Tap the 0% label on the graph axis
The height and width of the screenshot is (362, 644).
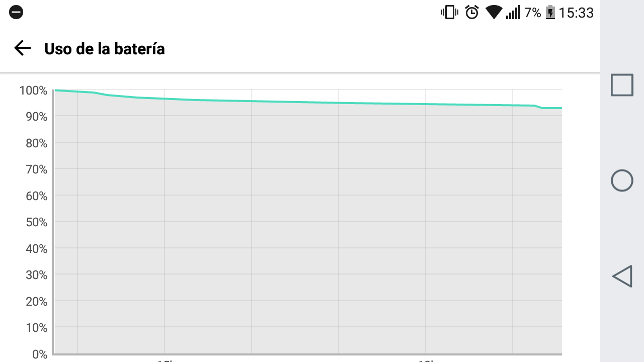coord(39,354)
